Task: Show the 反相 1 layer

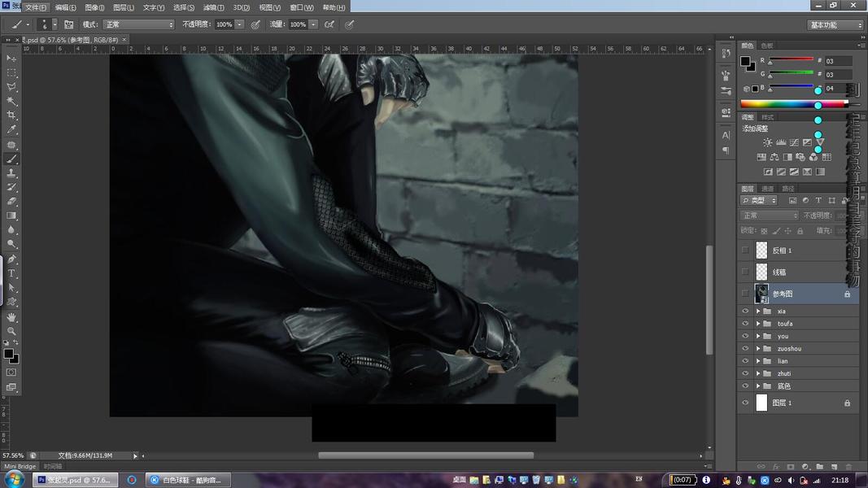Action: tap(745, 250)
